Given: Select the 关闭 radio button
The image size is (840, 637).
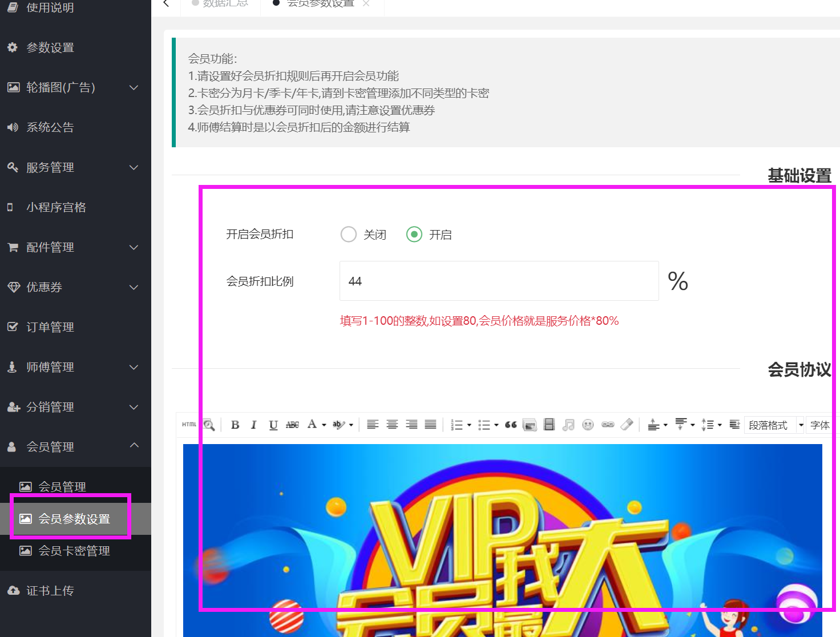Looking at the screenshot, I should coord(349,235).
